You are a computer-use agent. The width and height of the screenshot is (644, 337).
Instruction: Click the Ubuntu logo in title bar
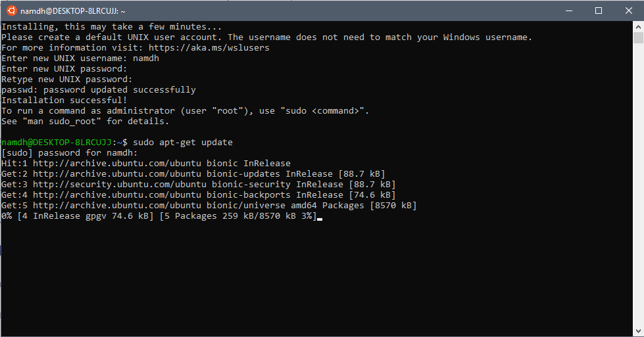[11, 11]
